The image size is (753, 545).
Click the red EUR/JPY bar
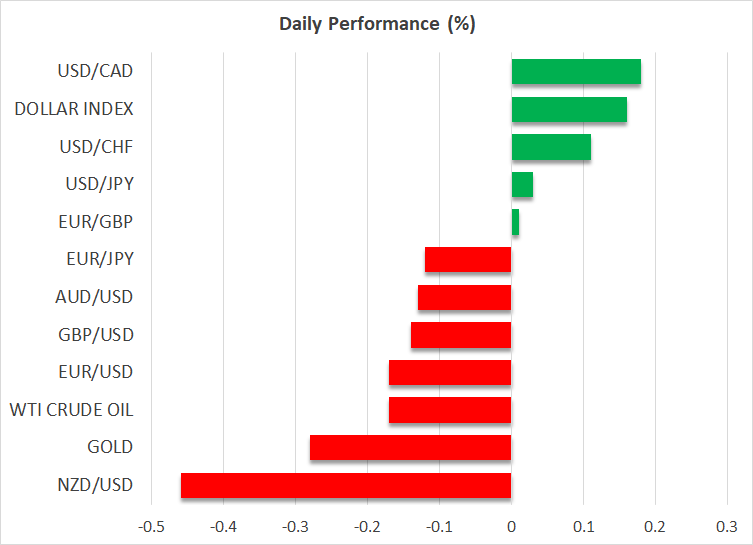point(468,260)
